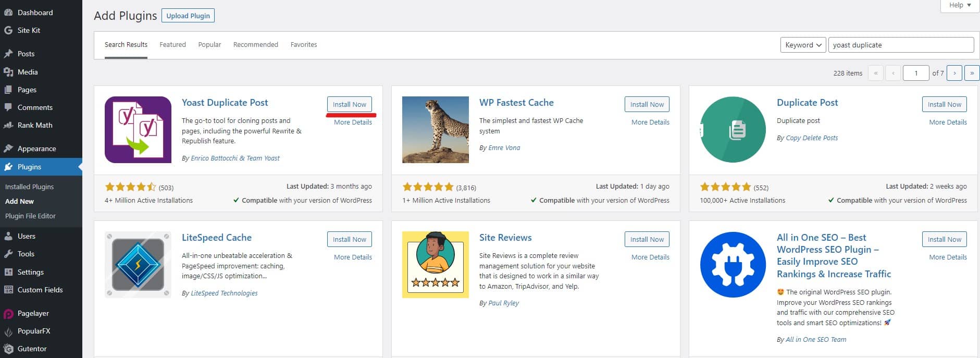
Task: Click the Site Kit Google icon
Action: [8, 30]
